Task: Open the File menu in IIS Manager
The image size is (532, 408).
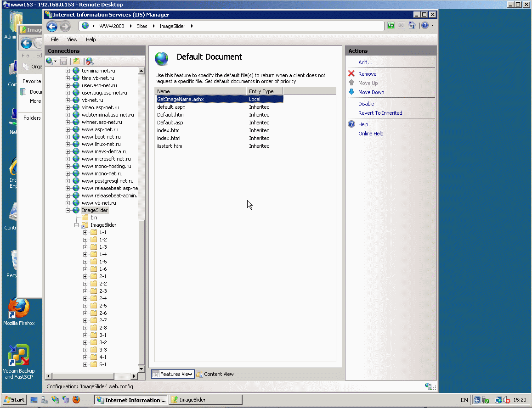Action: [x=55, y=39]
